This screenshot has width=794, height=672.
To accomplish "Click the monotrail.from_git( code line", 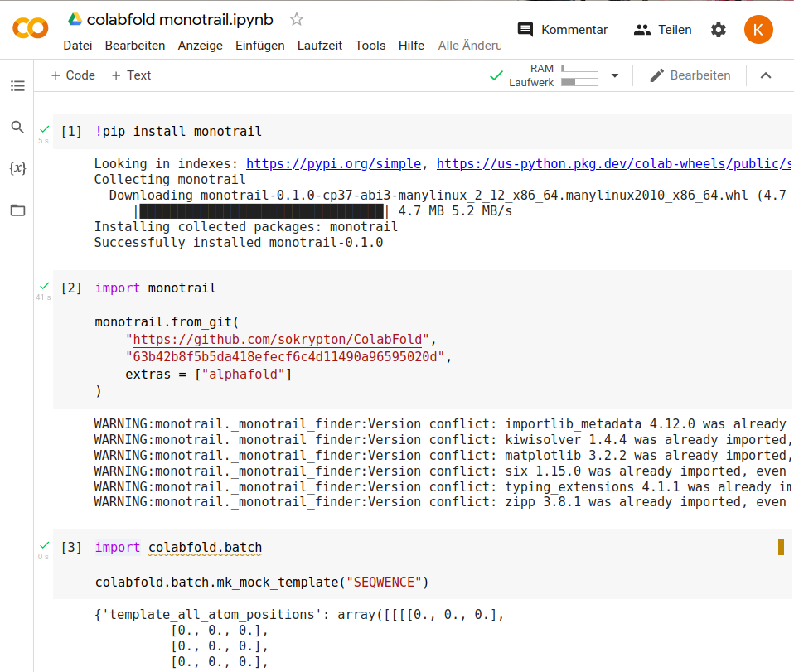I will tap(167, 322).
